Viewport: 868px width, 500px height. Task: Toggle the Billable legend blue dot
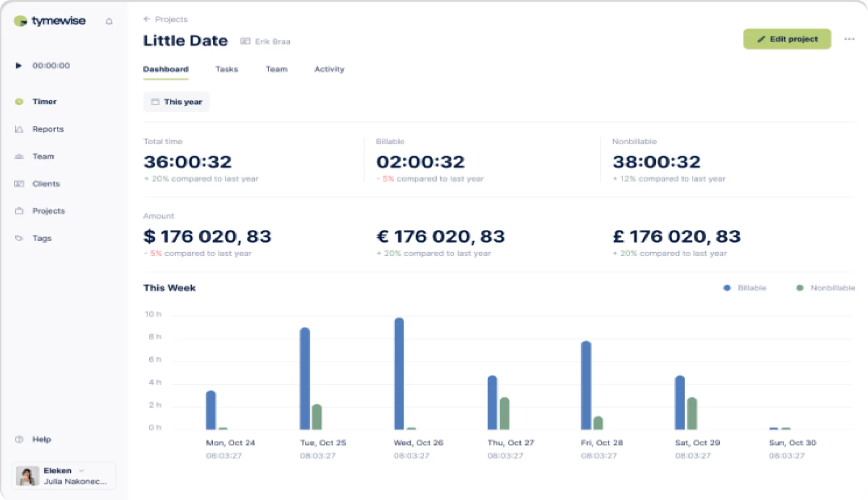click(727, 288)
